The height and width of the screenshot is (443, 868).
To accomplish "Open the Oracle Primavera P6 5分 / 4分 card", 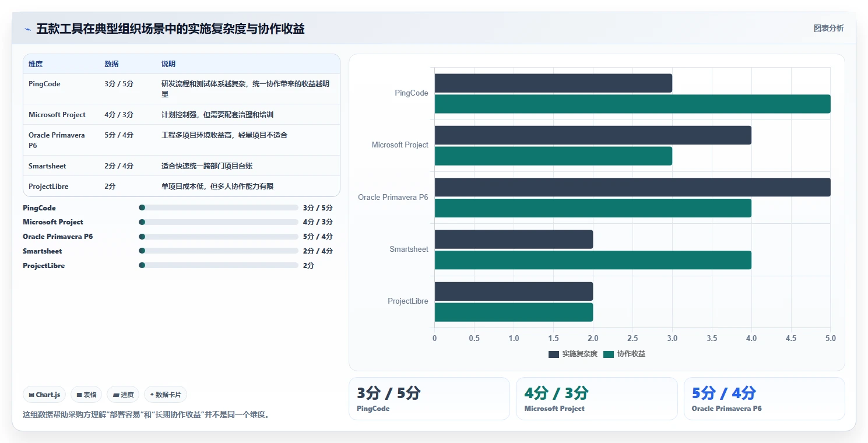I will click(764, 399).
